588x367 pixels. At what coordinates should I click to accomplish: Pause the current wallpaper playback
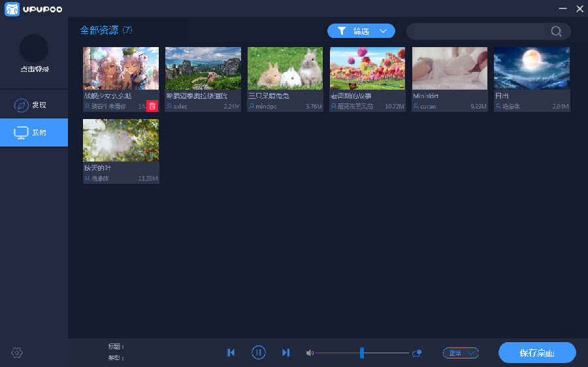(259, 353)
